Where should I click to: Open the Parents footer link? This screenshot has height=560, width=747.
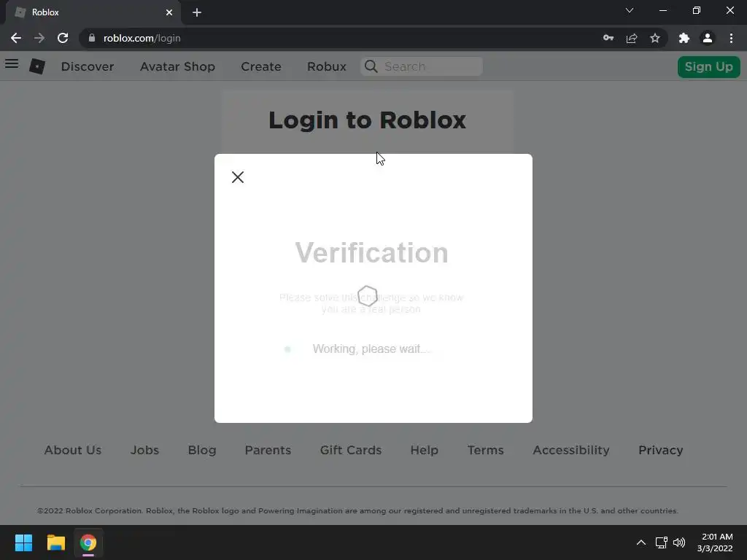click(x=268, y=450)
